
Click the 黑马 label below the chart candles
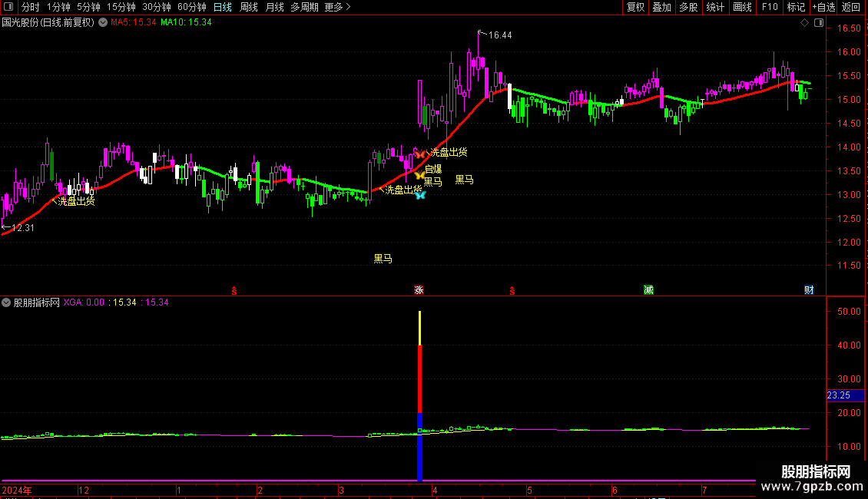point(383,259)
